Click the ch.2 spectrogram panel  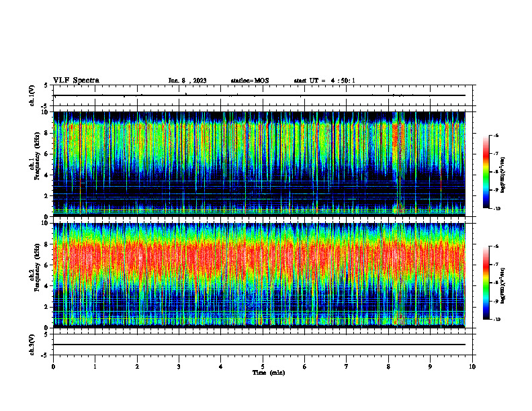[x=259, y=275]
